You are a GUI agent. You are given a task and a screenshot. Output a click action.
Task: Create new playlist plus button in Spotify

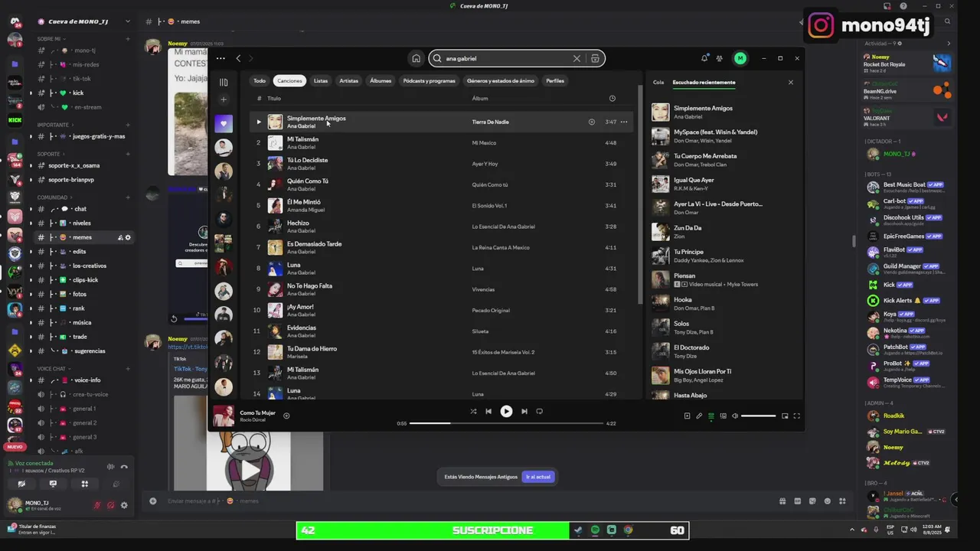(224, 99)
